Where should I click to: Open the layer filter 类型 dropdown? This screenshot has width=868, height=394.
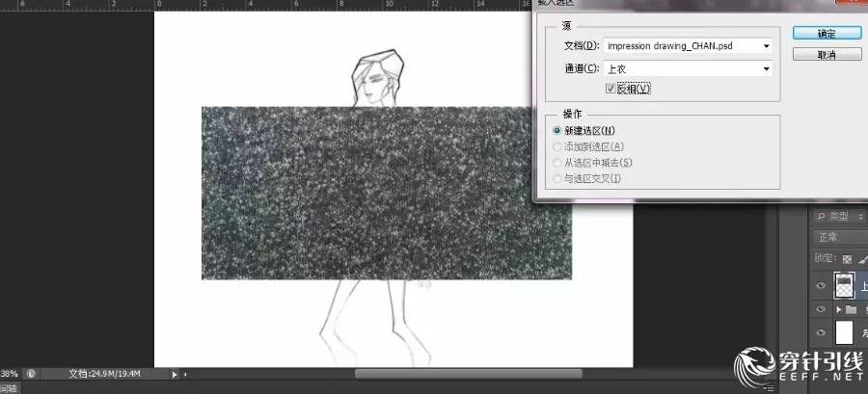(x=840, y=217)
